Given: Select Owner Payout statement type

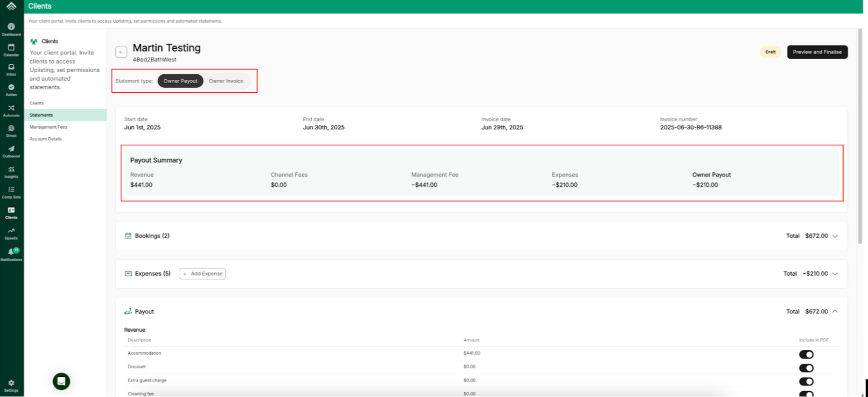Looking at the screenshot, I should 180,81.
